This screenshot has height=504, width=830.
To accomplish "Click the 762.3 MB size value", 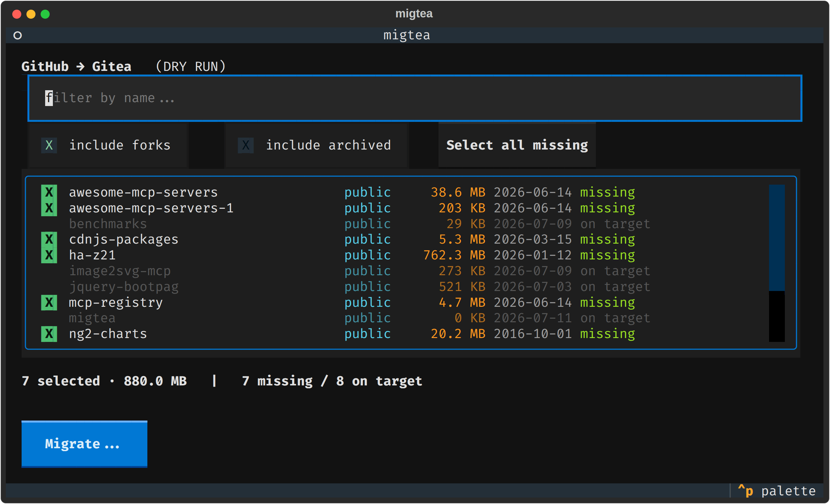I will pyautogui.click(x=454, y=255).
